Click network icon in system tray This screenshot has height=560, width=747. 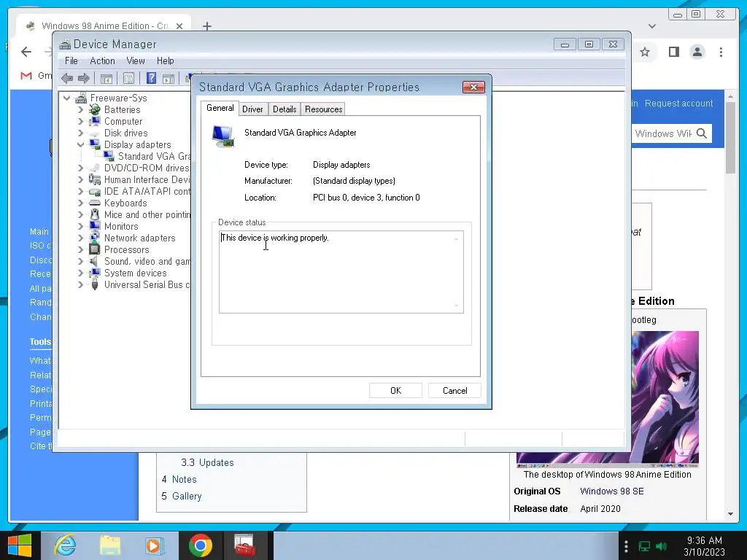coord(644,546)
